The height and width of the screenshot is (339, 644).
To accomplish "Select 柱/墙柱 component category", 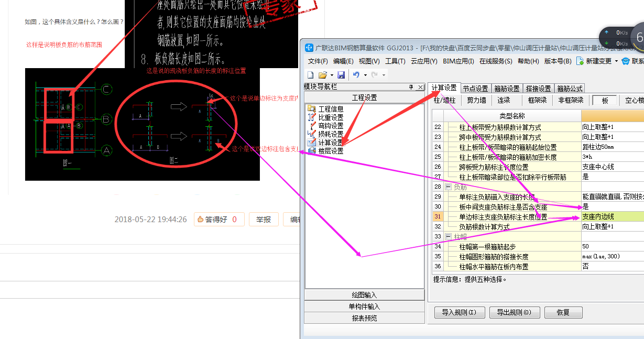I will click(x=445, y=100).
